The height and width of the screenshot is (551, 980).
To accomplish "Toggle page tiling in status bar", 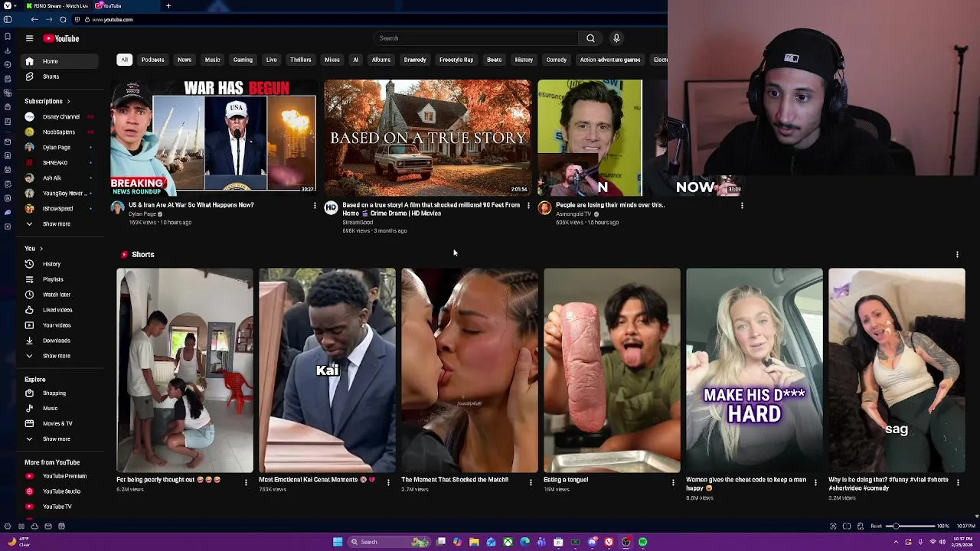I will point(847,527).
